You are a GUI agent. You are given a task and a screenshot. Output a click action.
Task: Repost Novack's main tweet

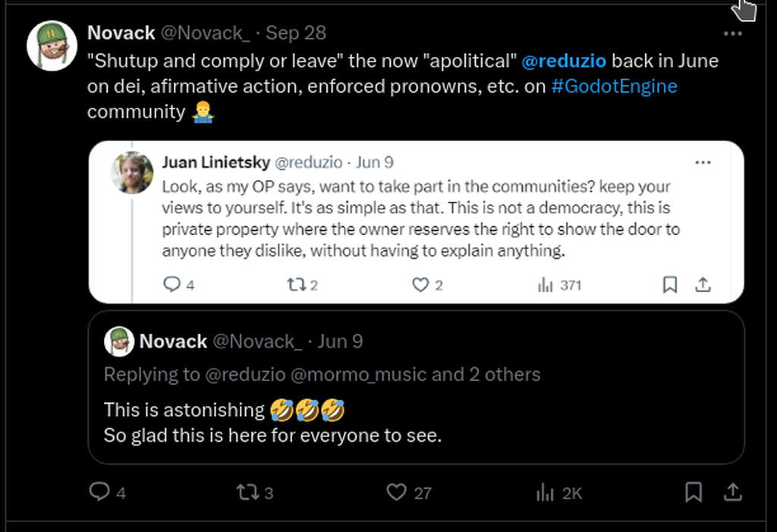[x=247, y=493]
